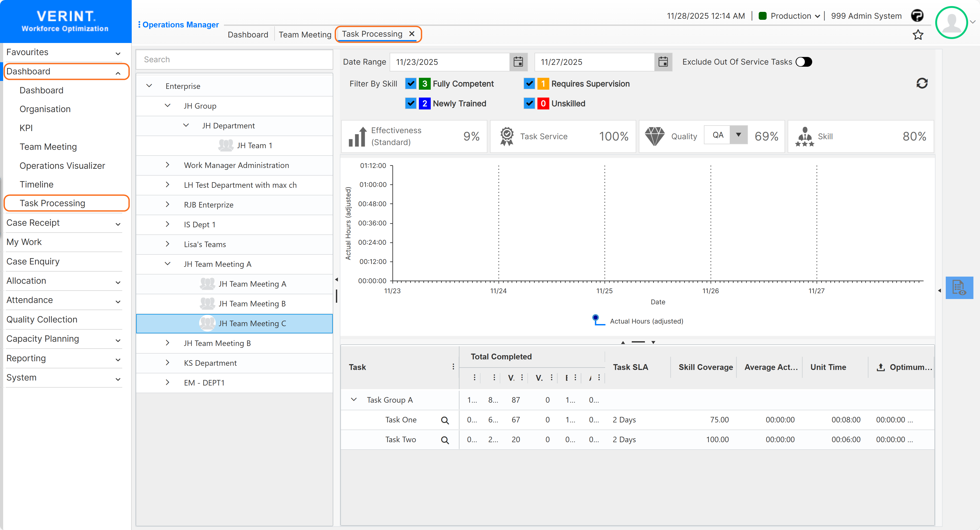Viewport: 980px width, 530px height.
Task: Refresh the Task Processing data
Action: [x=922, y=83]
